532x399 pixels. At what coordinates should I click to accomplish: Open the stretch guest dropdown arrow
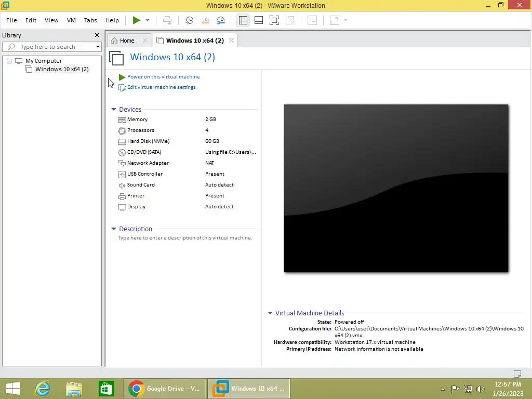point(345,20)
